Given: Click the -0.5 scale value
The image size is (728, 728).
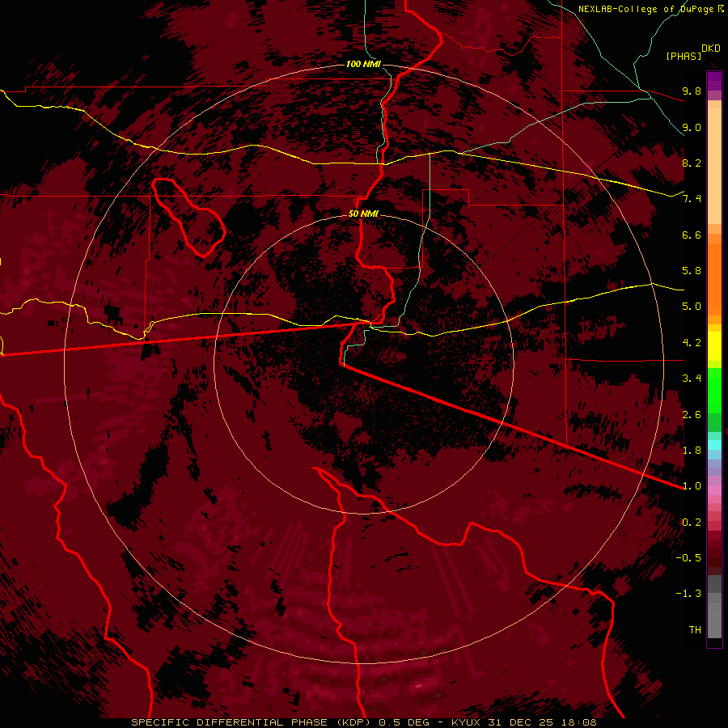Looking at the screenshot, I should (688, 558).
